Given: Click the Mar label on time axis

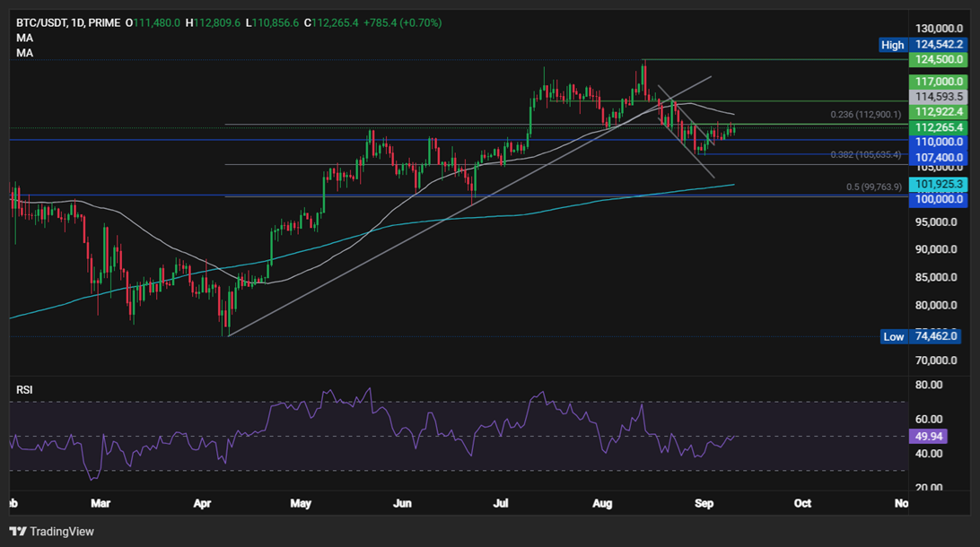Looking at the screenshot, I should pyautogui.click(x=100, y=503).
